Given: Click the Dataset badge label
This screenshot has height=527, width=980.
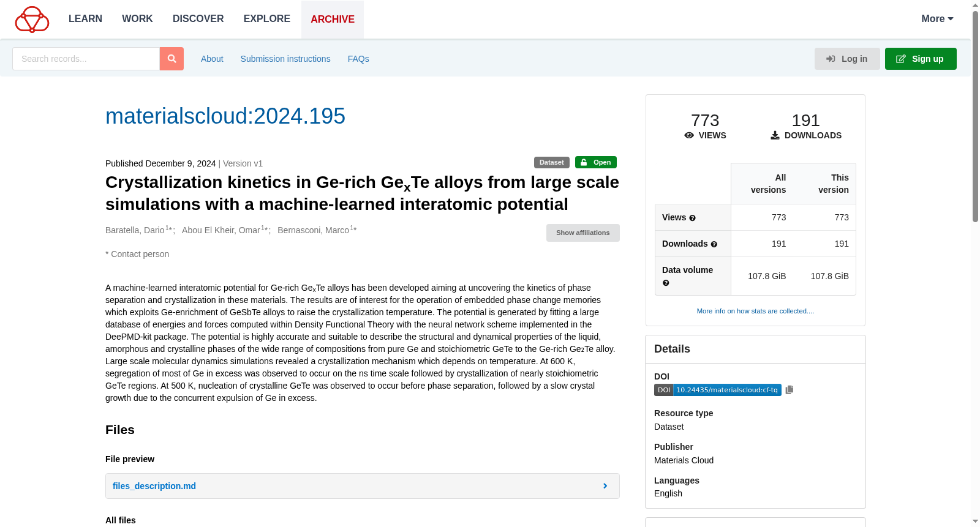Looking at the screenshot, I should coord(552,162).
